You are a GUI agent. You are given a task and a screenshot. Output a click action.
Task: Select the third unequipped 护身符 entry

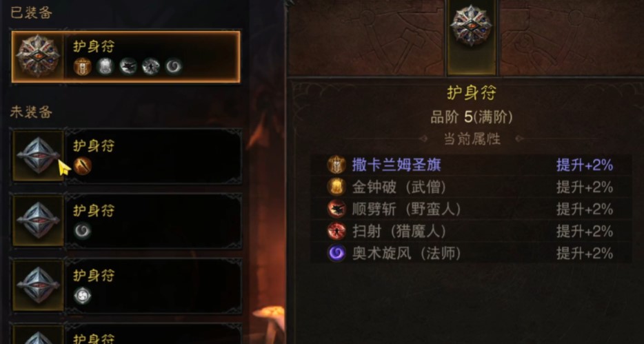(126, 285)
